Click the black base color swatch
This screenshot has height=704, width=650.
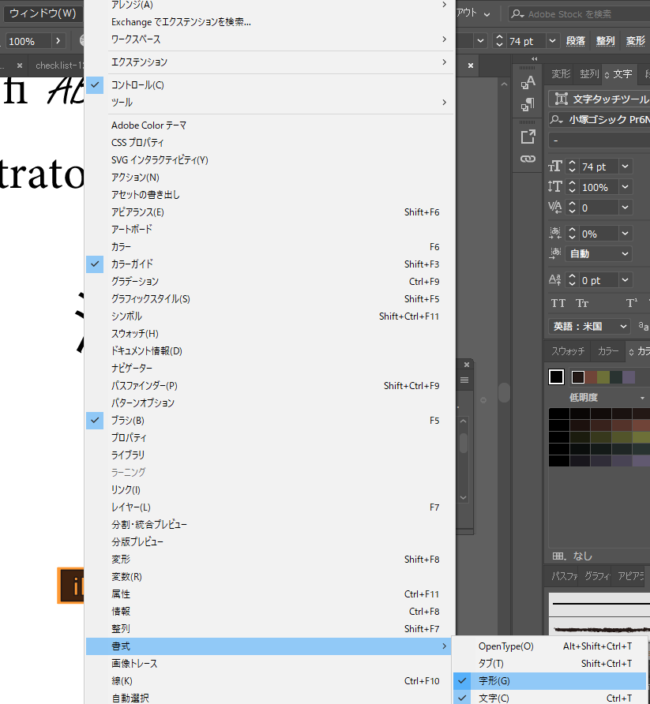(x=556, y=377)
